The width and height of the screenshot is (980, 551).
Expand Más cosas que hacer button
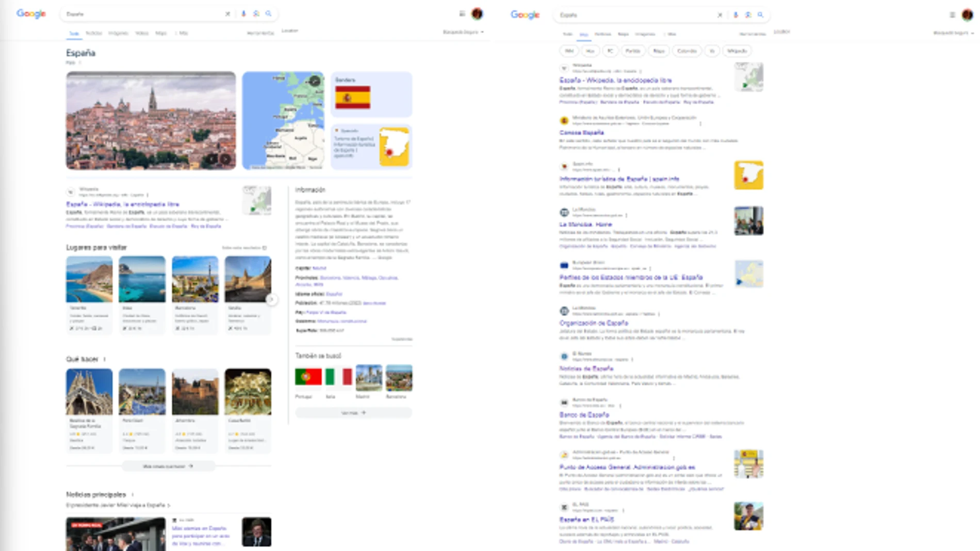tap(168, 466)
